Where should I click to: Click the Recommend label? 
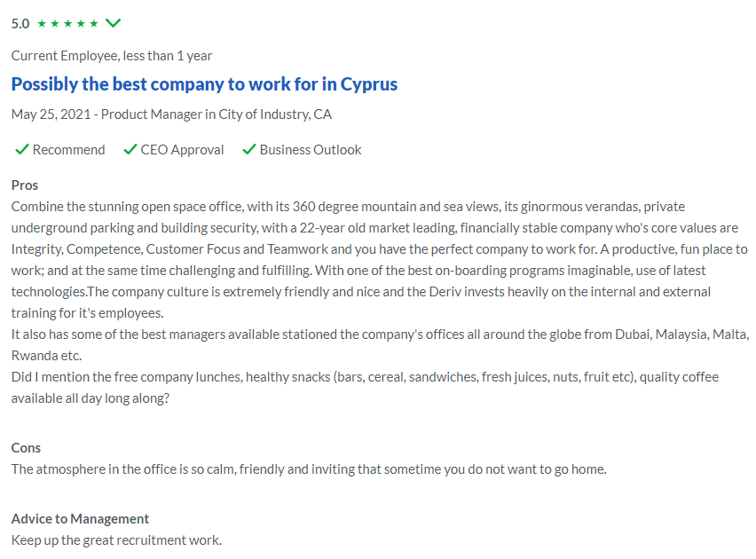[x=68, y=150]
